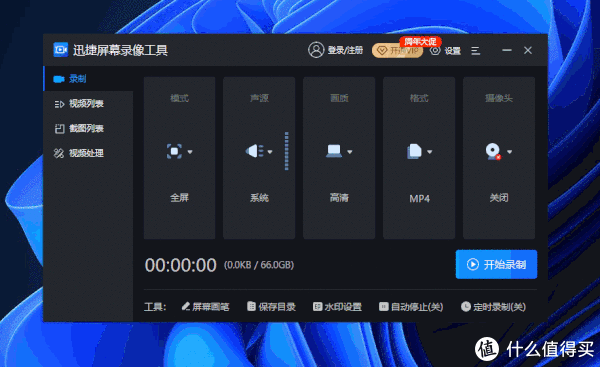Screen dimensions: 600x367
Task: Open 设置 with the eye icon
Action: (435, 50)
